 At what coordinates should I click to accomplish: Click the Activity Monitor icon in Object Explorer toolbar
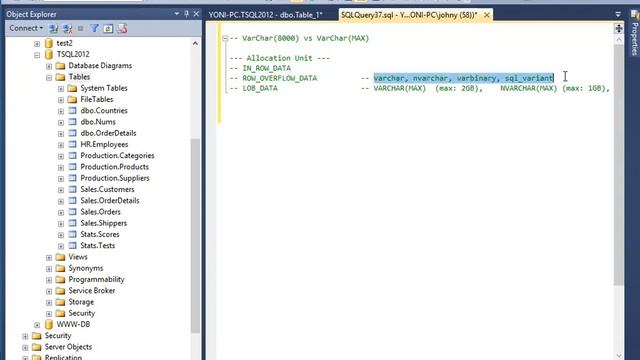tap(122, 28)
